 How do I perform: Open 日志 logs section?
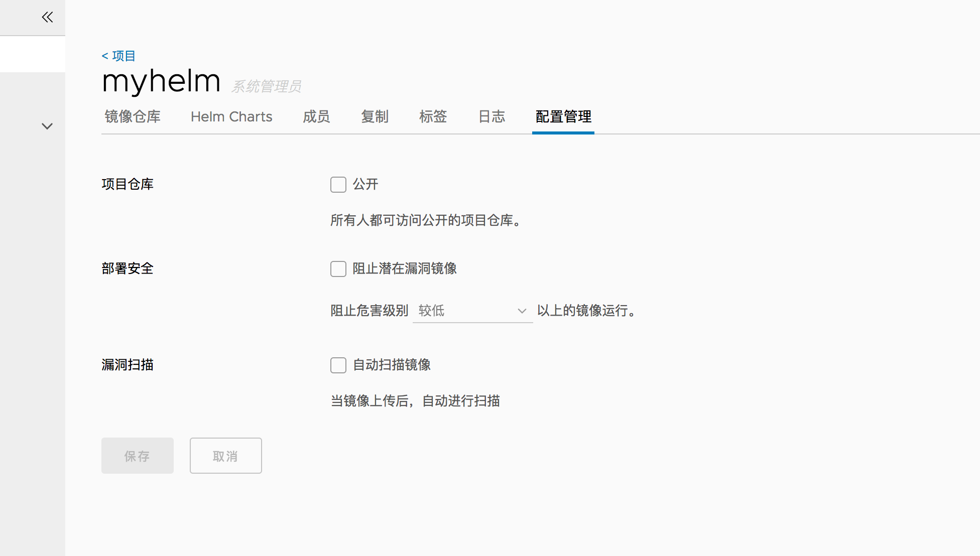(x=492, y=116)
